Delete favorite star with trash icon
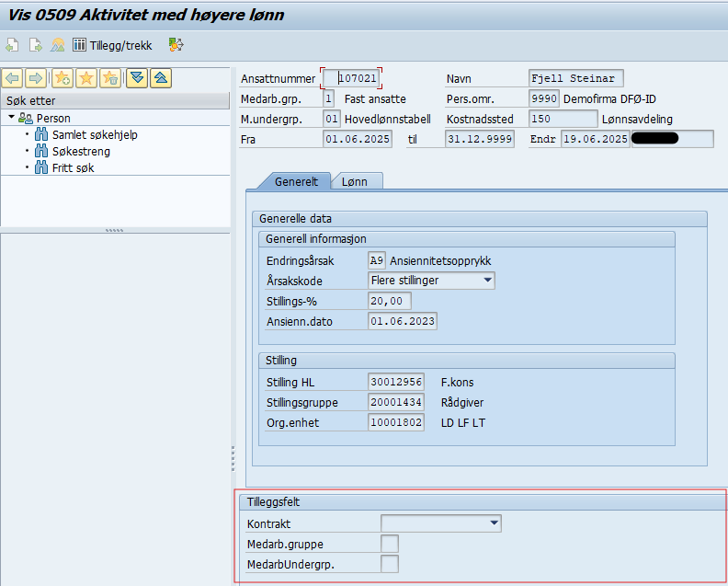 [x=110, y=78]
